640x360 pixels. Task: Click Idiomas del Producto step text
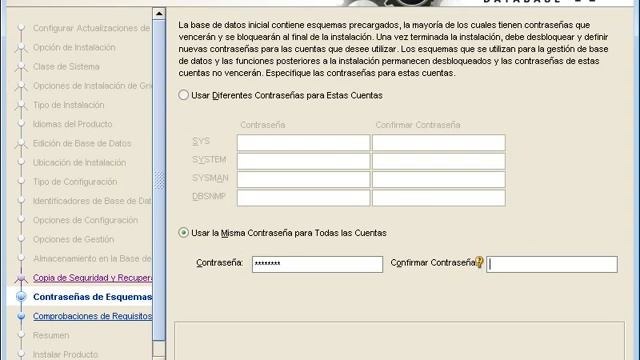click(x=72, y=124)
